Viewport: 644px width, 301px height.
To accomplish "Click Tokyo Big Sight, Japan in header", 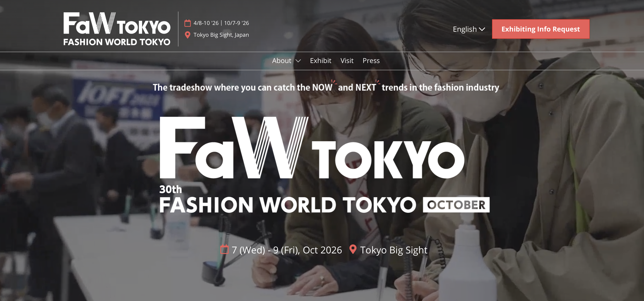I will (221, 35).
